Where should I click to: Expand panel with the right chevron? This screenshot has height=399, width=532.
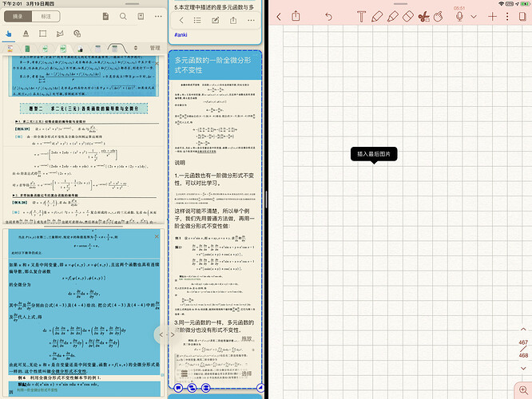click(173, 335)
